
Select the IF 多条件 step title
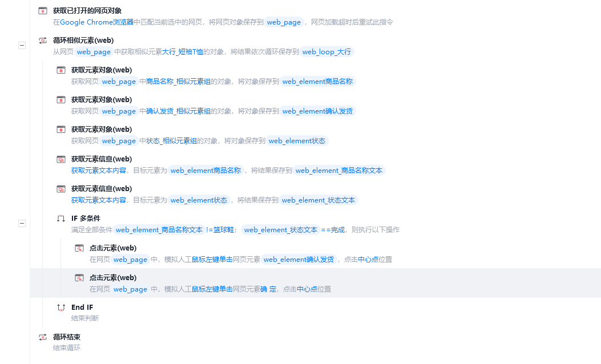86,219
